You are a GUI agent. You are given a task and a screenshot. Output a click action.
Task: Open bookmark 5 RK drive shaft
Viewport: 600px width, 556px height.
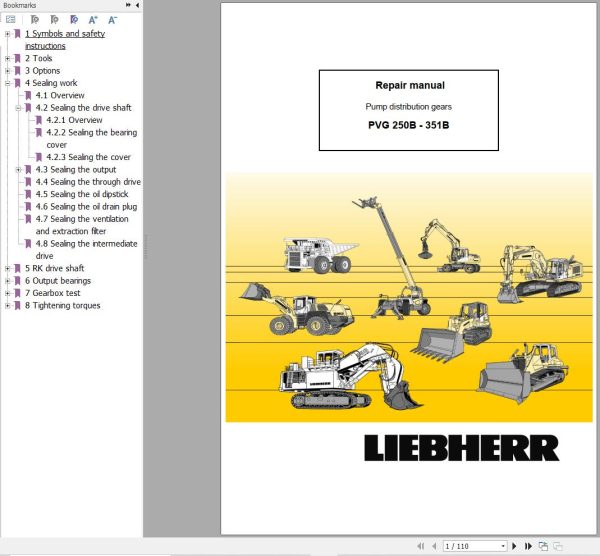54,269
